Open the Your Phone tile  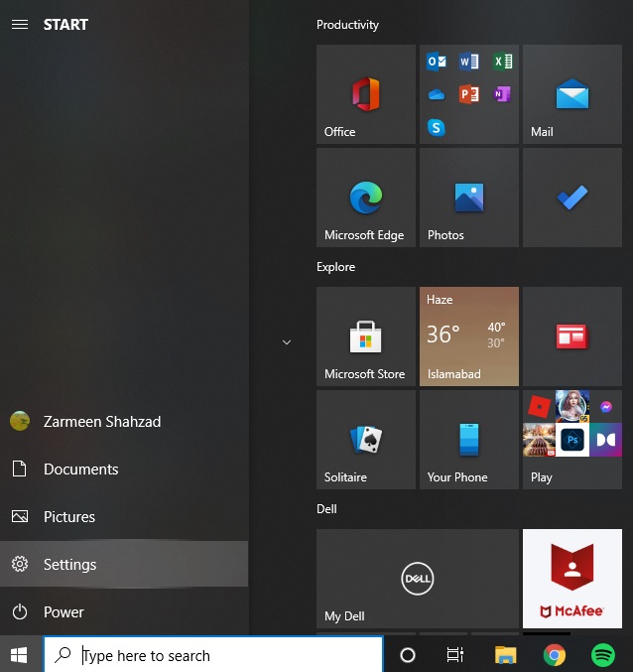pos(468,440)
